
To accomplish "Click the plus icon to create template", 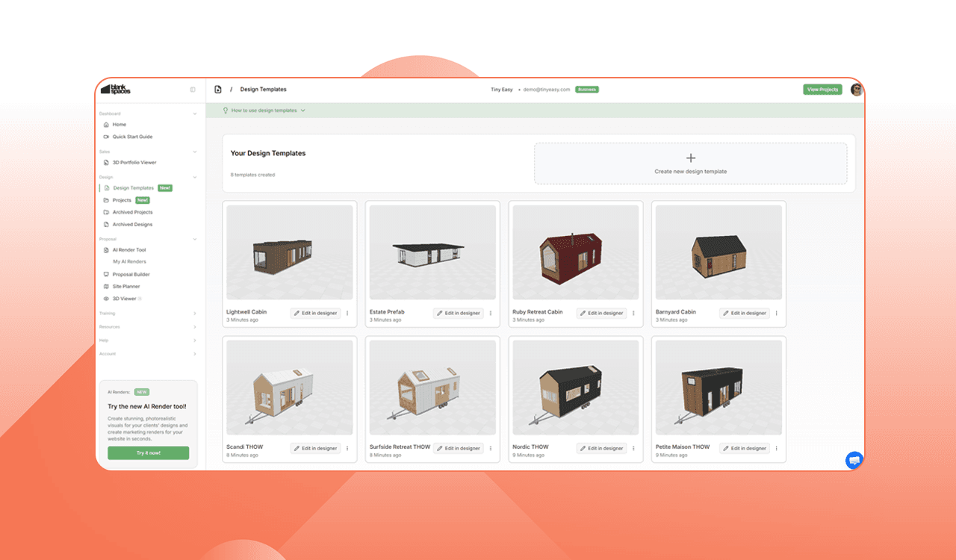I will (x=691, y=158).
